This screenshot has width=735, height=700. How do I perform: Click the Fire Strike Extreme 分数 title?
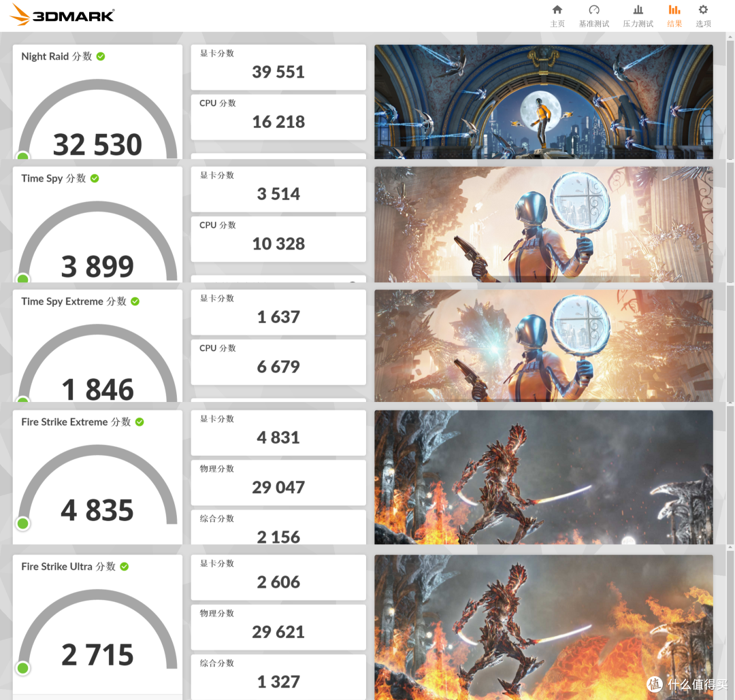coord(76,422)
